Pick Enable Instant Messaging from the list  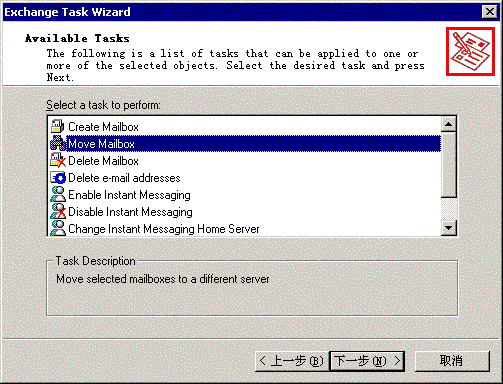pyautogui.click(x=129, y=195)
